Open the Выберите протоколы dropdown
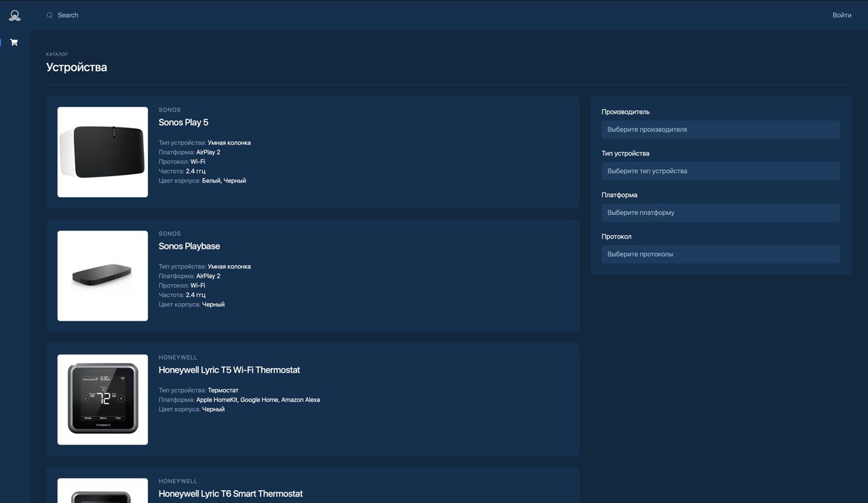The width and height of the screenshot is (868, 503). pos(720,254)
